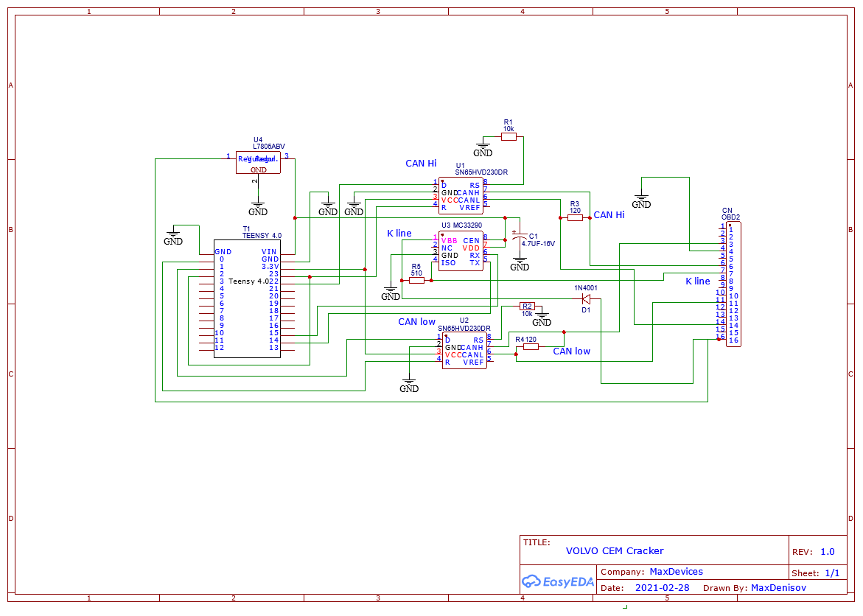Select the R5 510 resistor symbol
Screen dimensions: 863x616
[x=416, y=281]
